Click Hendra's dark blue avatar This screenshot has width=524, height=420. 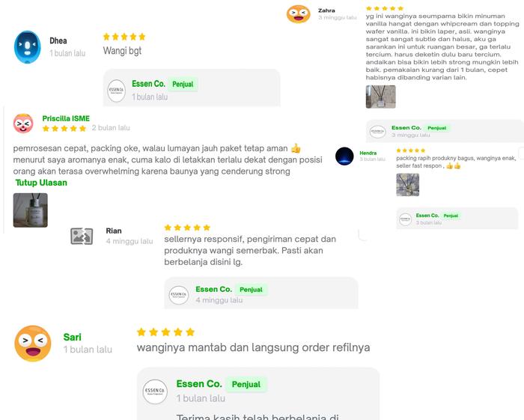pos(344,156)
